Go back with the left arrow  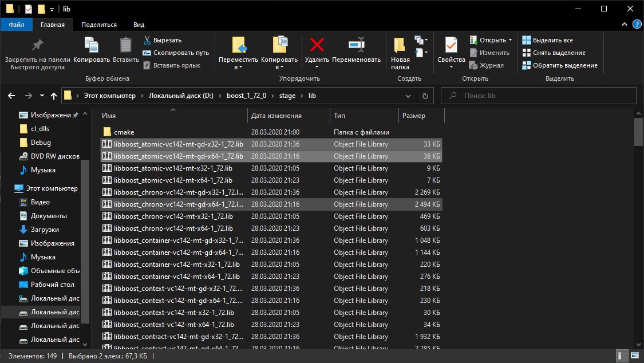click(x=11, y=96)
